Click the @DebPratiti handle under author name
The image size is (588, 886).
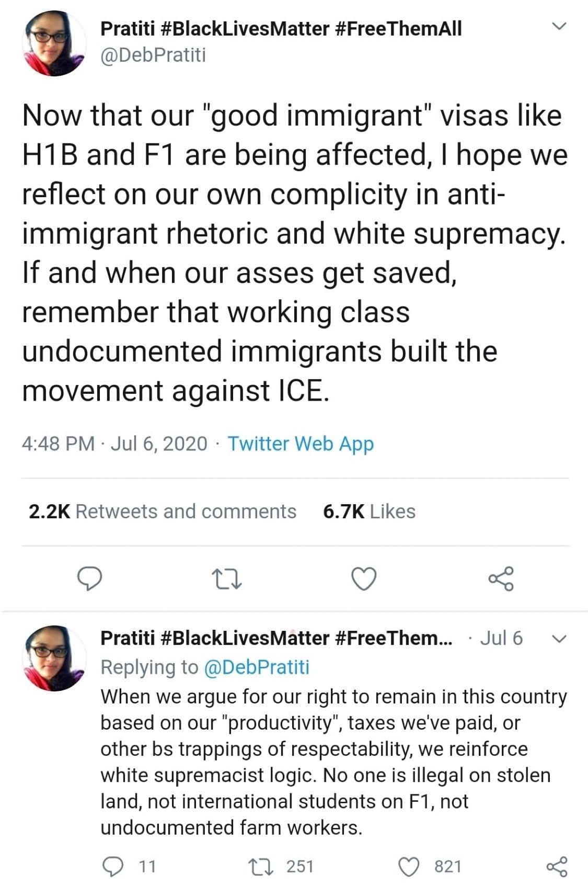point(153,54)
